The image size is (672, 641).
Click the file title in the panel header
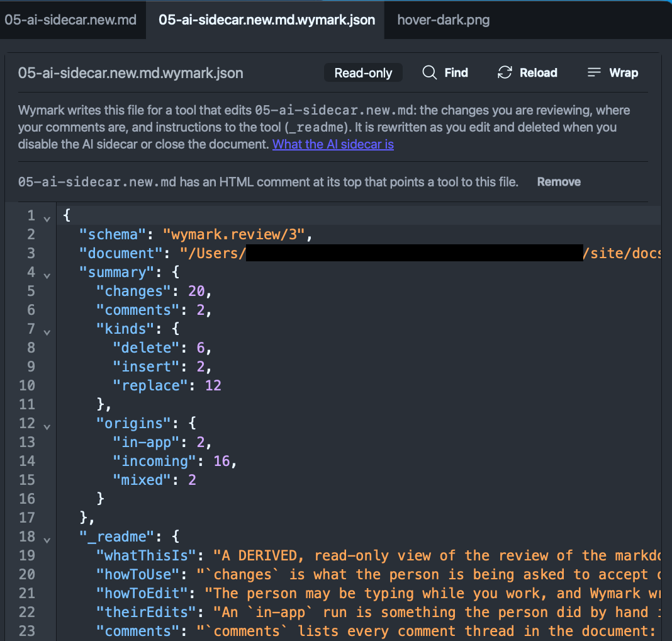click(x=130, y=73)
